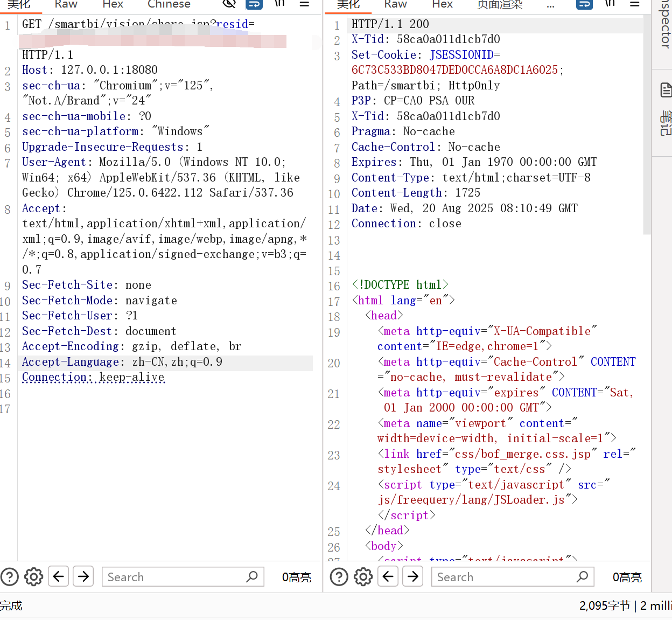Switch request view to Hex tab
The height and width of the screenshot is (620, 672).
pyautogui.click(x=113, y=4)
